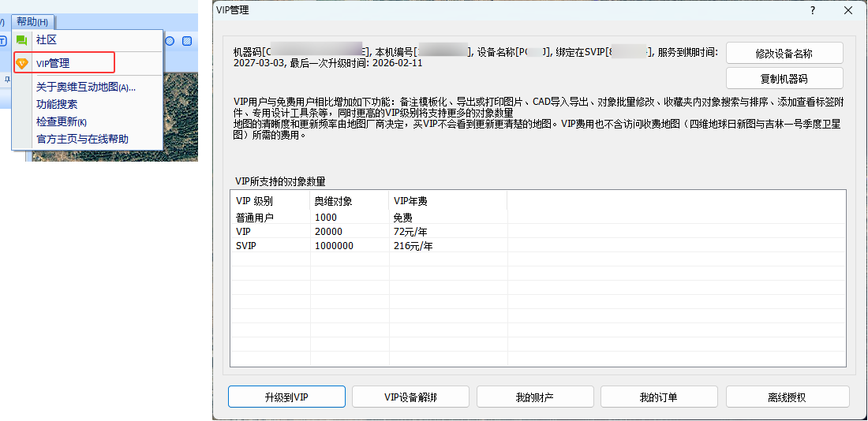Click 复制机器码 button

[784, 79]
